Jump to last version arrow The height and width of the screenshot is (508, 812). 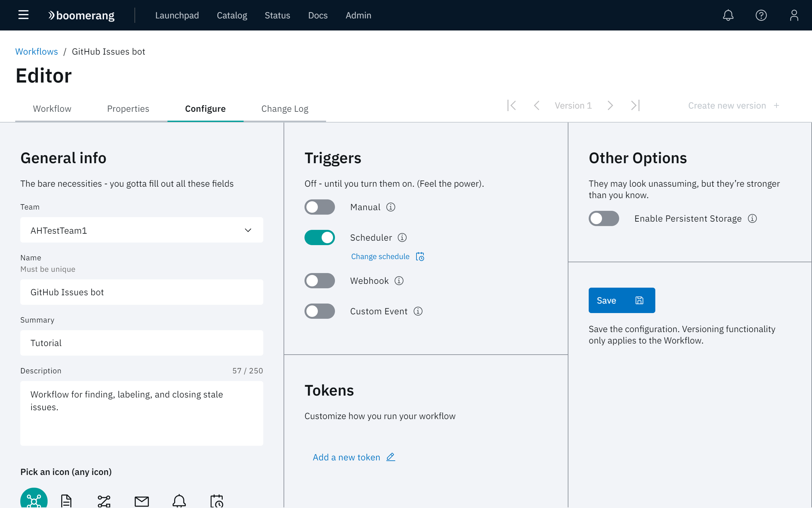click(635, 105)
